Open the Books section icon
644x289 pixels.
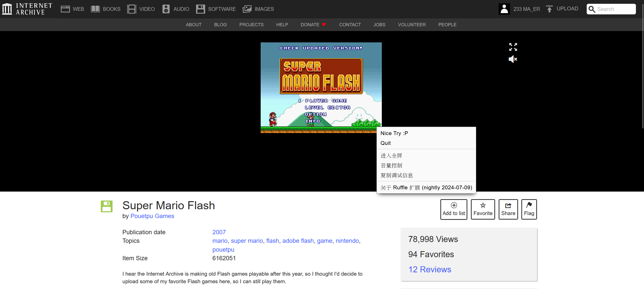(95, 9)
